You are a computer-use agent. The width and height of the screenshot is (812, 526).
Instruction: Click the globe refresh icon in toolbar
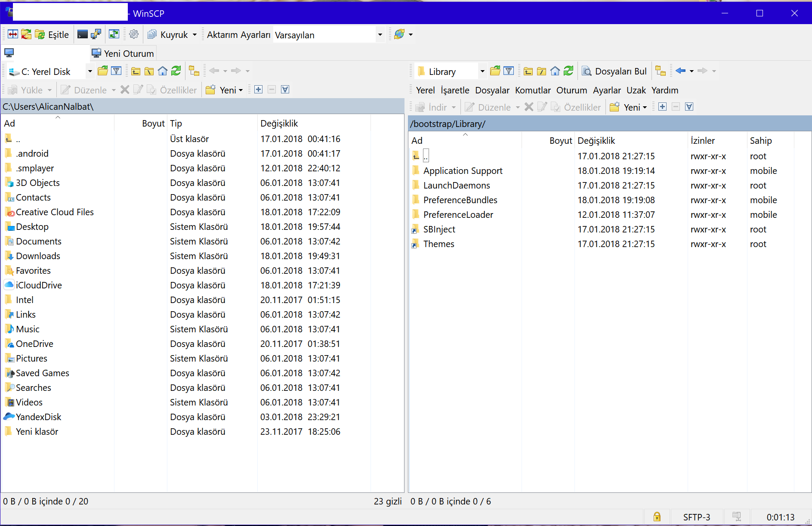point(399,34)
